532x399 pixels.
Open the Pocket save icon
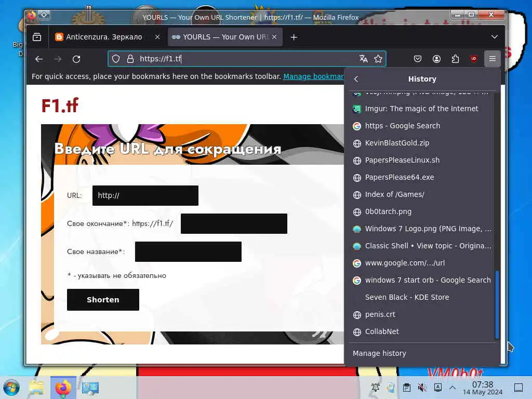[x=418, y=59]
